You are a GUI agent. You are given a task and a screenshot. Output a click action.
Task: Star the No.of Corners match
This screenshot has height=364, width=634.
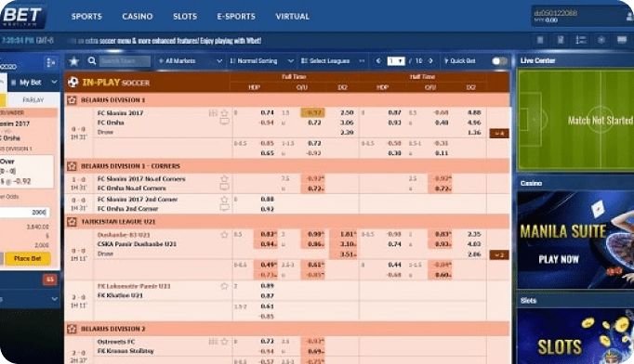tap(224, 178)
